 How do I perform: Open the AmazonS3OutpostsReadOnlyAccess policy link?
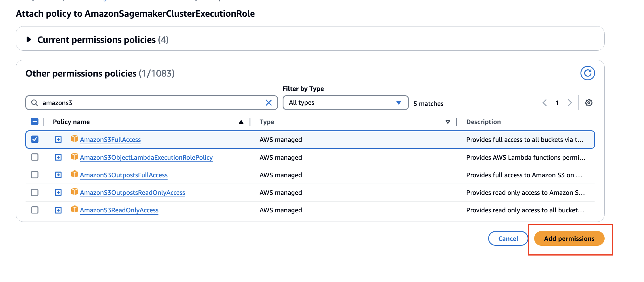tap(133, 193)
